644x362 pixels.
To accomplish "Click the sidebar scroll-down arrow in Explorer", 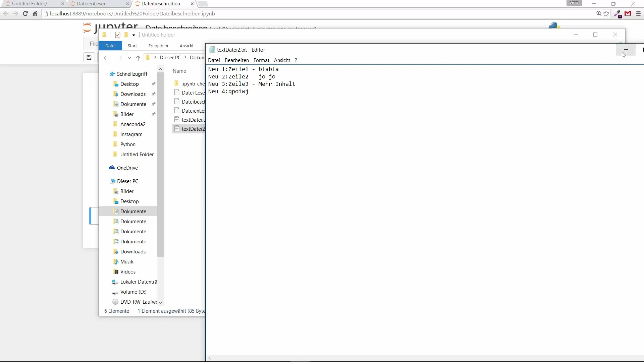I will pos(161,302).
